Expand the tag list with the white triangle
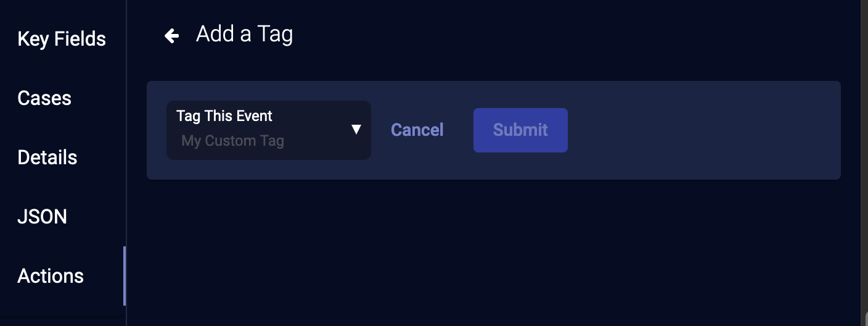The image size is (868, 326). point(356,130)
